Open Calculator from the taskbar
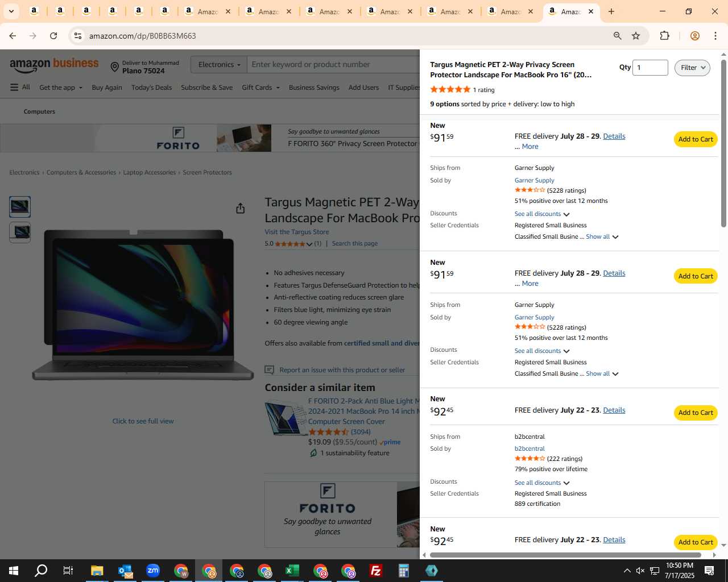The width and height of the screenshot is (728, 582). pos(404,571)
